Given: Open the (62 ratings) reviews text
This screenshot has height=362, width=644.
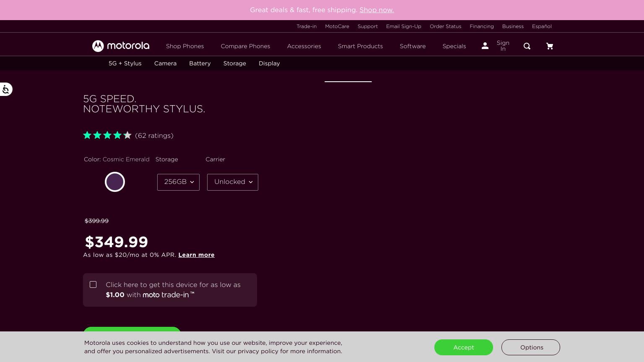Looking at the screenshot, I should (154, 135).
